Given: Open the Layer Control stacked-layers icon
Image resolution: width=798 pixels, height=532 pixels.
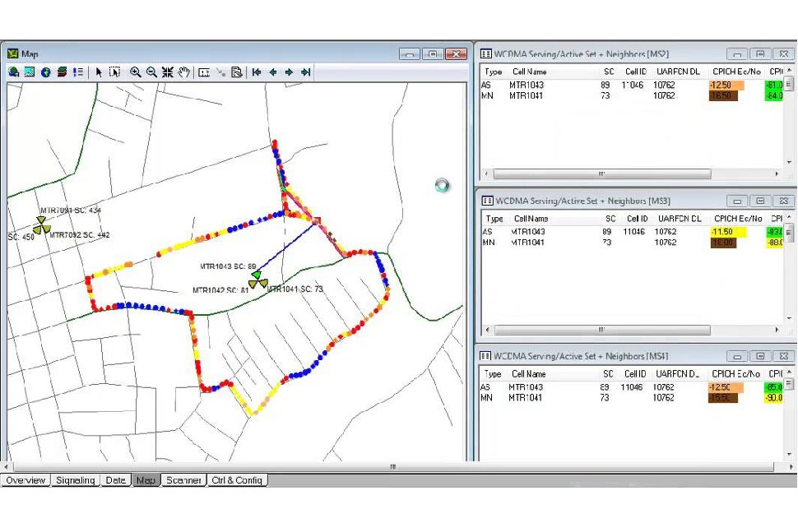Looking at the screenshot, I should point(62,72).
